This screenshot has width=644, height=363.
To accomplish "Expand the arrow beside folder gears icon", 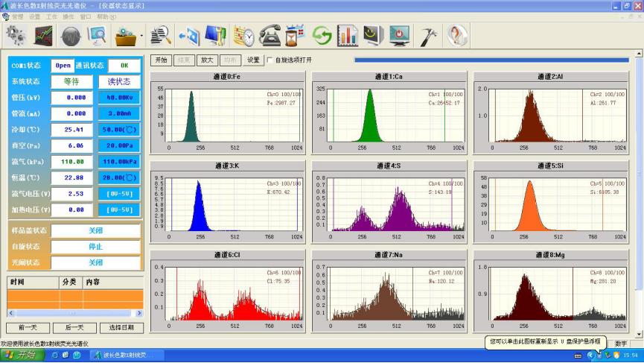I will click(141, 36).
